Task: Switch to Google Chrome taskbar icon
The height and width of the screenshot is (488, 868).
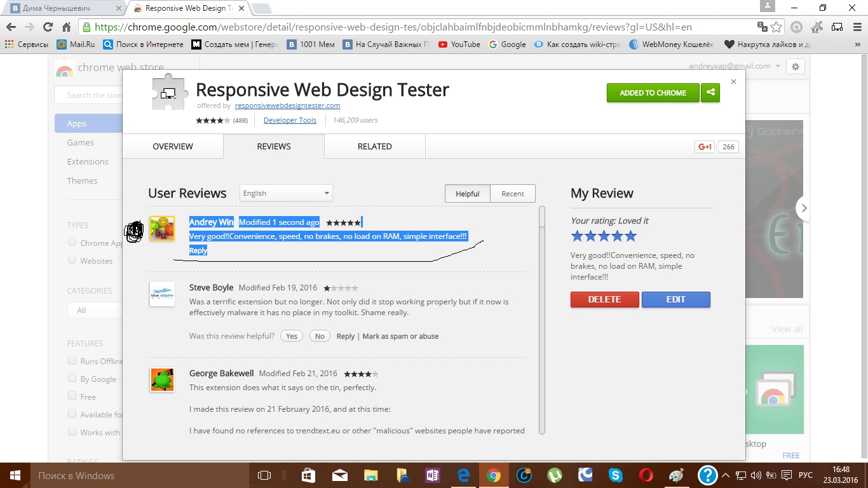Action: 494,475
